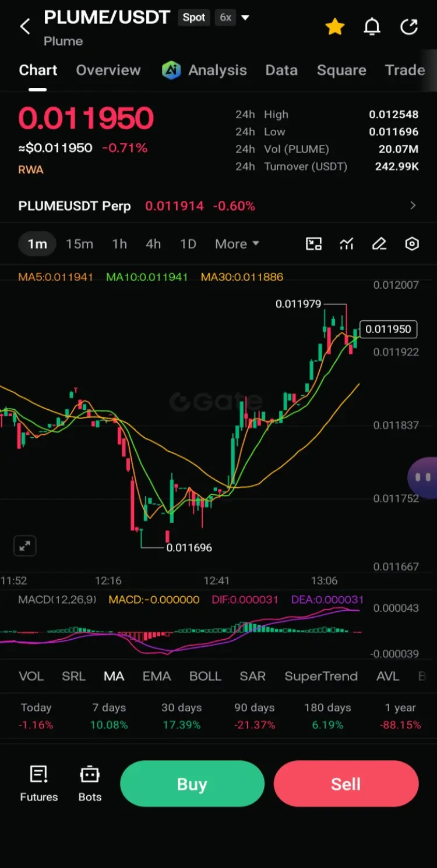Tap the red Sell button
Viewport: 437px width, 868px height.
coord(346,784)
